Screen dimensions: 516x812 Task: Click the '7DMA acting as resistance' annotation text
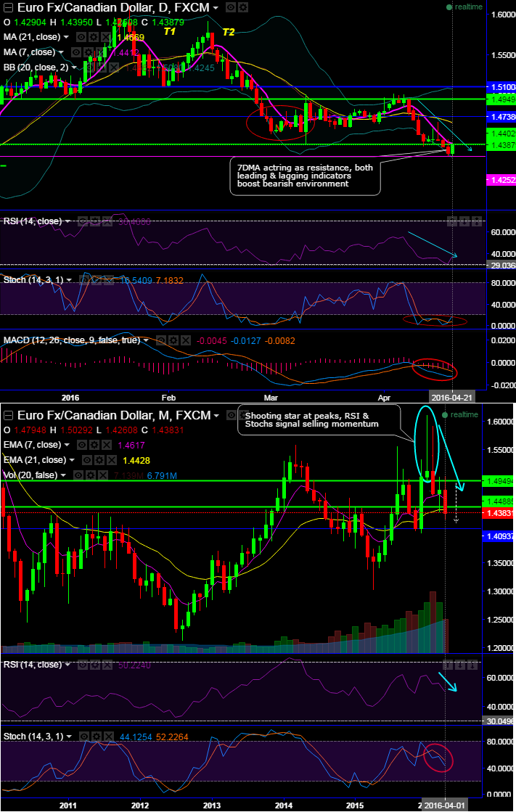tap(305, 176)
